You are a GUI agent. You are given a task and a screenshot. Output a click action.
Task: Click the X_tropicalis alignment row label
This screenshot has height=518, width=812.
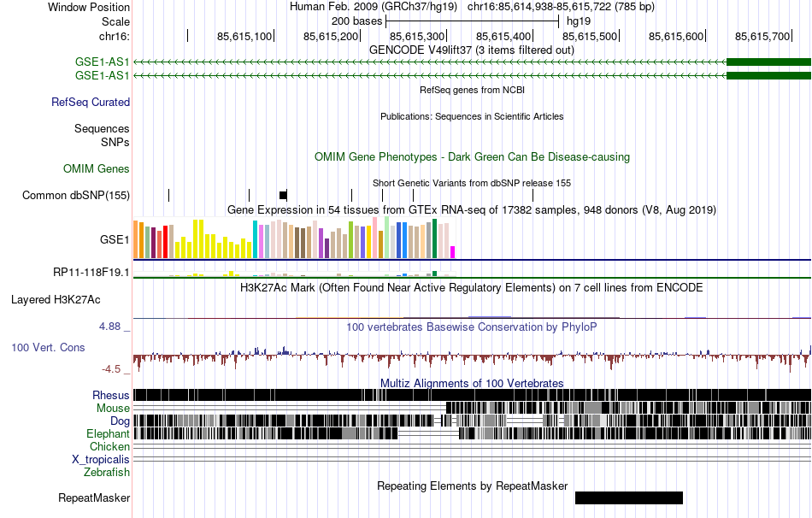101,460
